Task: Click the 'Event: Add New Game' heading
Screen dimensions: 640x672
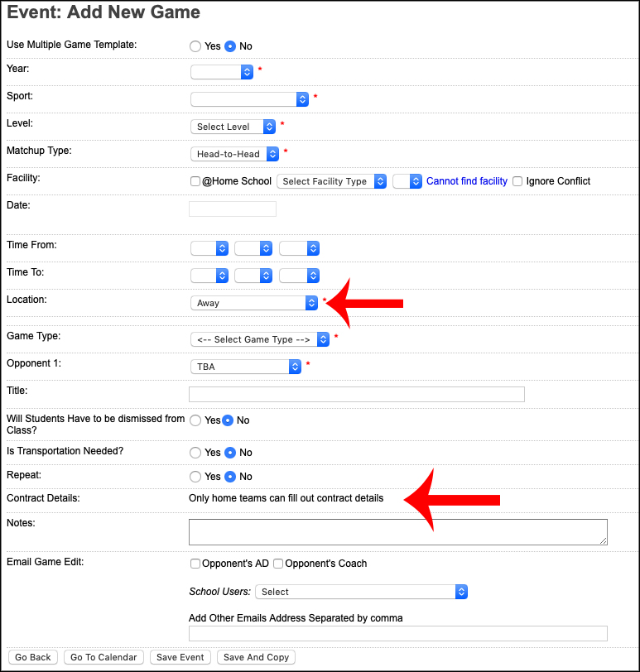Action: (x=103, y=12)
